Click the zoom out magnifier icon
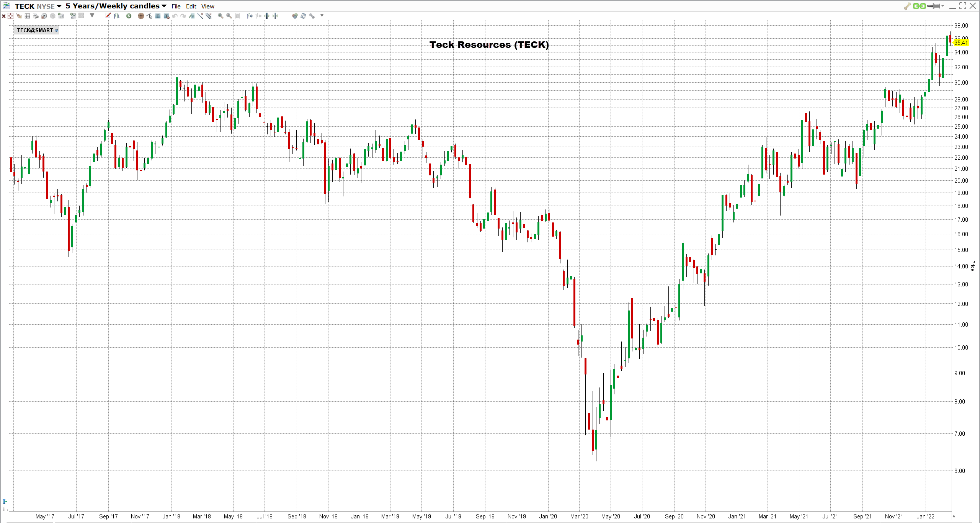Screen dimensions: 980x523 tap(229, 16)
